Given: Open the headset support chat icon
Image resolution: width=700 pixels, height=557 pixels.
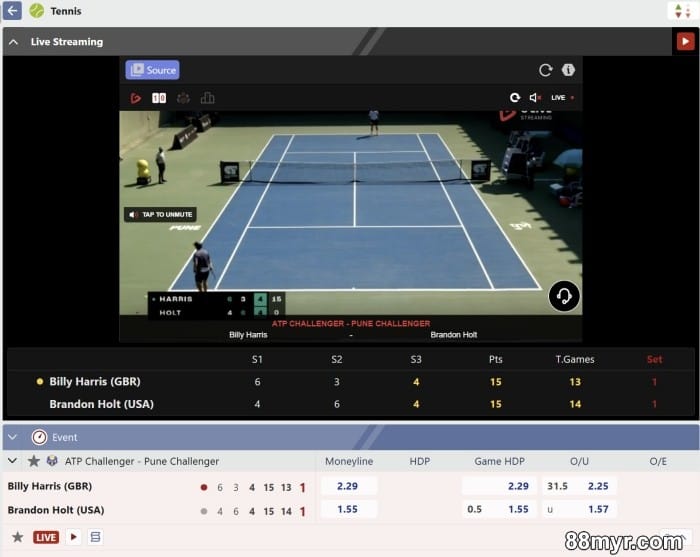Looking at the screenshot, I should tap(564, 296).
